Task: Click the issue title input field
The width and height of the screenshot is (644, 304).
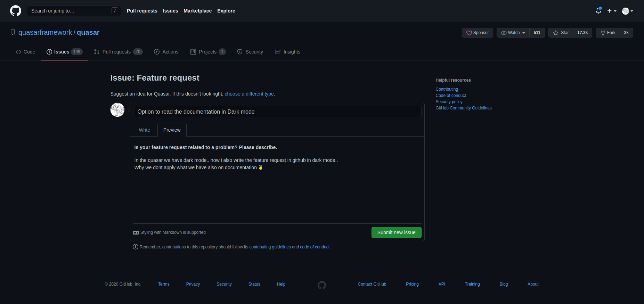Action: (277, 112)
